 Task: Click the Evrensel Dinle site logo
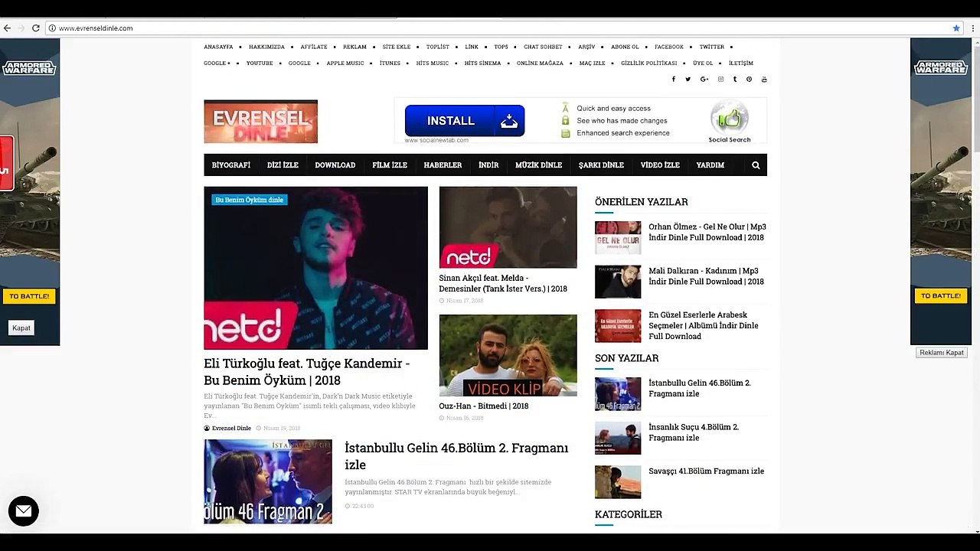[x=260, y=121]
